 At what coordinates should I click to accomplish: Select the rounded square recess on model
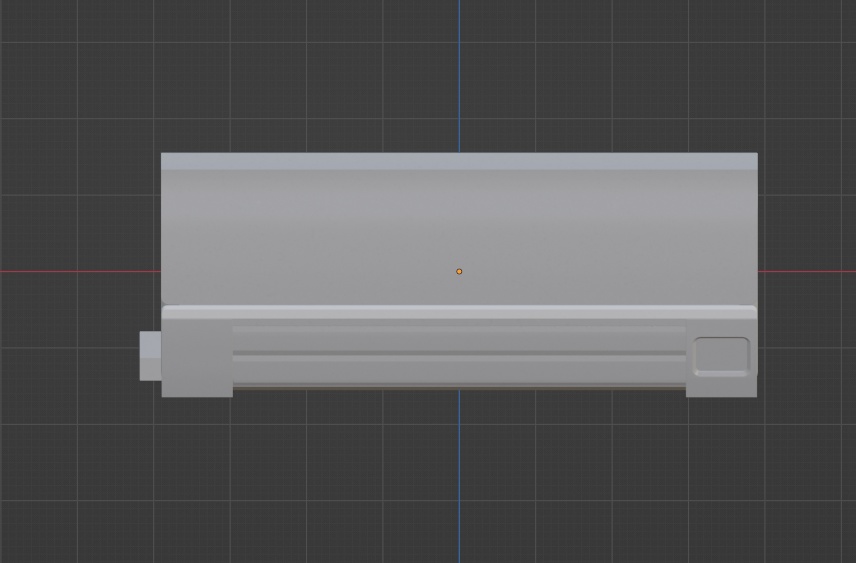click(x=721, y=357)
